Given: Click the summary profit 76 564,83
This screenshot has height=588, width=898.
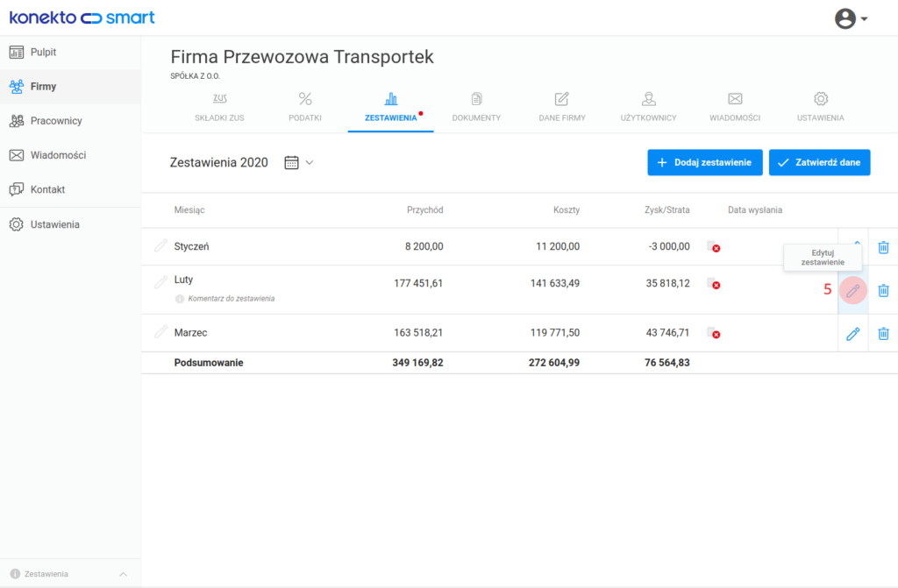Looking at the screenshot, I should coord(666,363).
